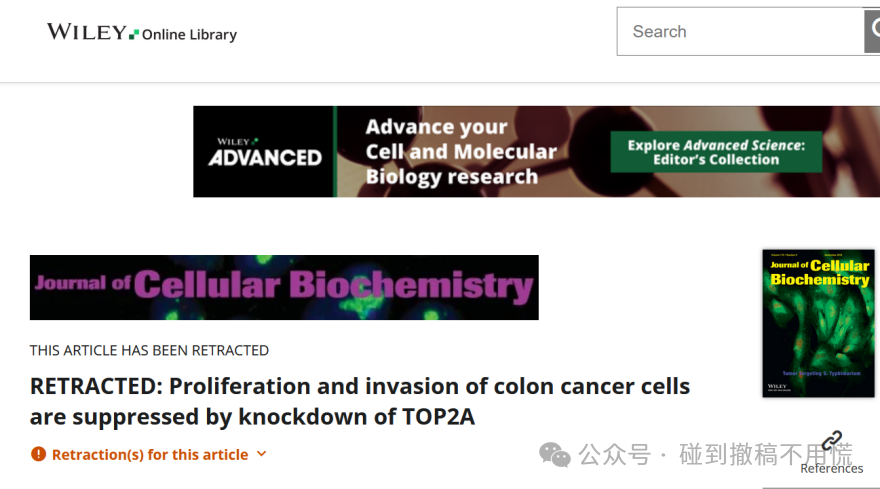The height and width of the screenshot is (489, 880).
Task: Click the Wiley wordmark in header logo
Action: point(86,32)
